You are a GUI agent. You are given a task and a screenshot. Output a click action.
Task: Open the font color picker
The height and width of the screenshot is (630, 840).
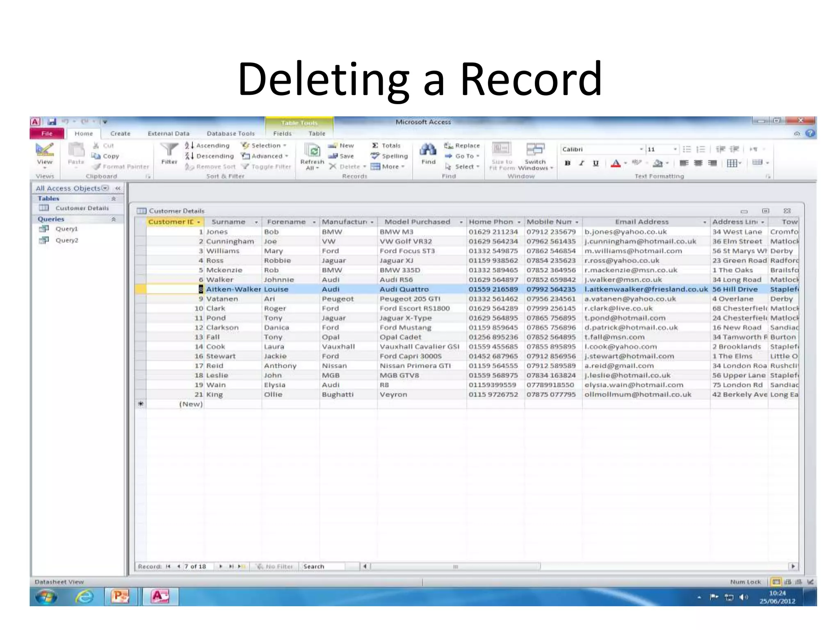click(x=625, y=163)
